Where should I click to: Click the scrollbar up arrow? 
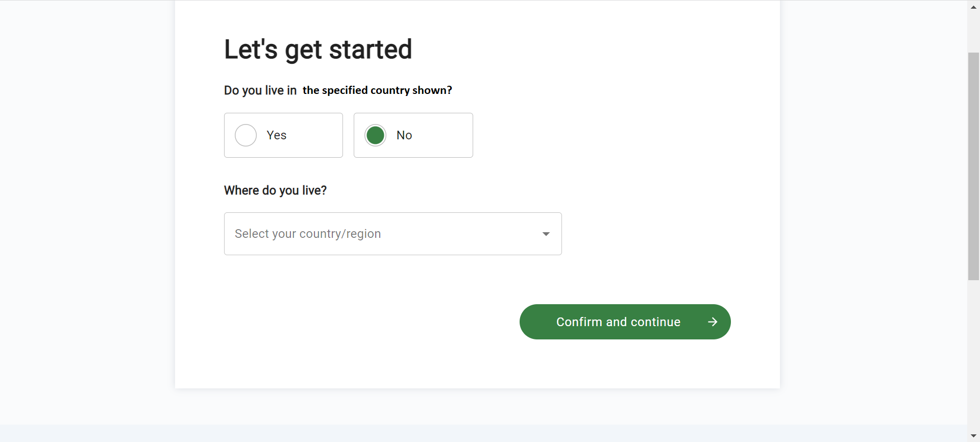[x=973, y=7]
